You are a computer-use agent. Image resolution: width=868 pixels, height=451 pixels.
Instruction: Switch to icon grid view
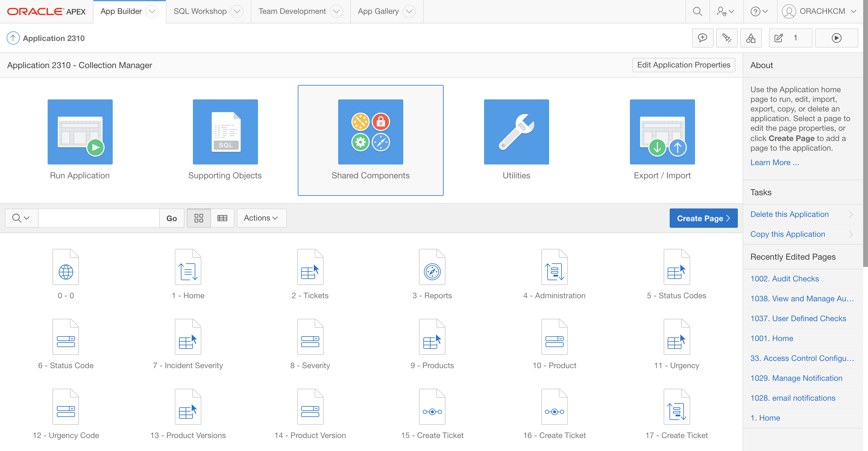coord(199,218)
